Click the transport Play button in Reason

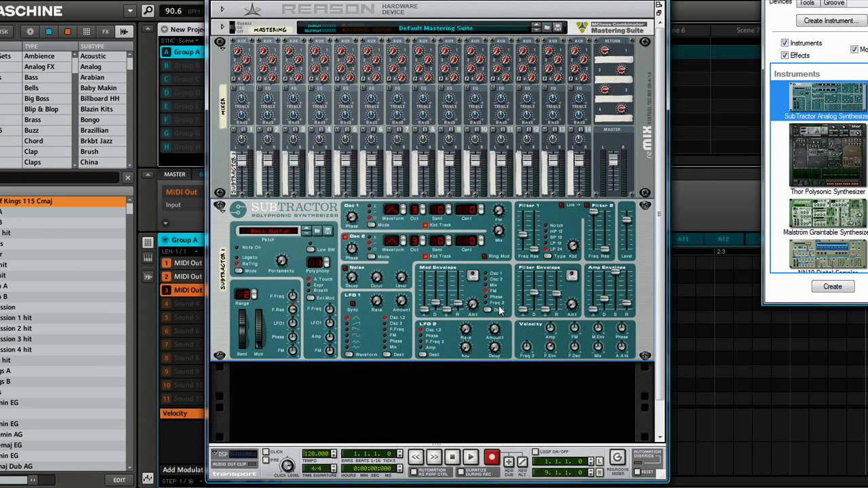[471, 457]
